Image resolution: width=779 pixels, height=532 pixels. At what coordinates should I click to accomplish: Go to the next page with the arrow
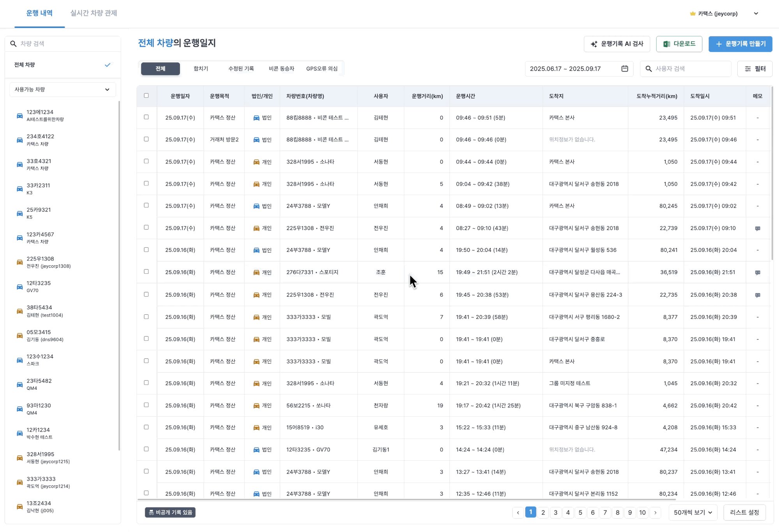tap(656, 513)
